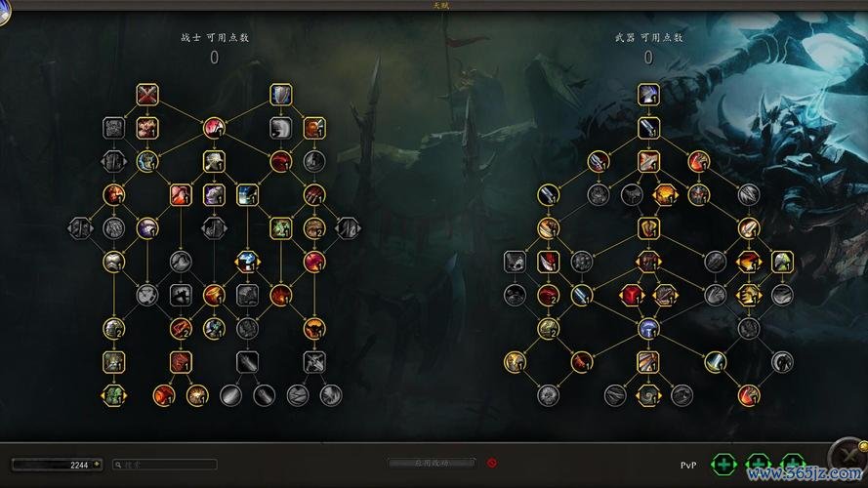The height and width of the screenshot is (488, 868).
Task: Click the 应用改动 apply changes button
Action: [x=432, y=463]
